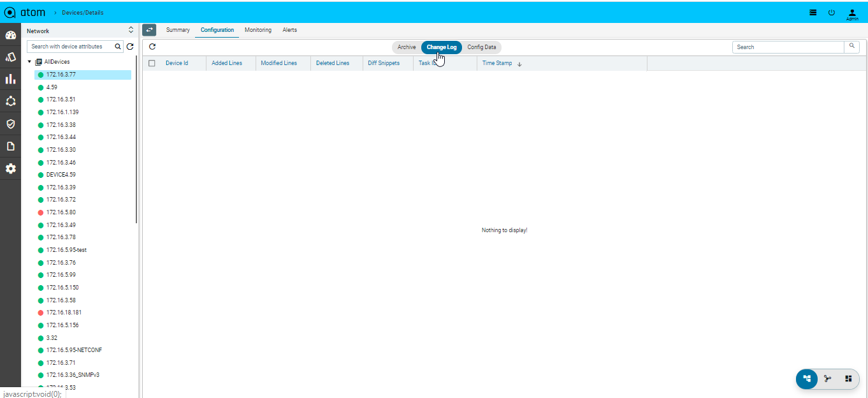Open the devices icon in left sidebar

point(10,57)
